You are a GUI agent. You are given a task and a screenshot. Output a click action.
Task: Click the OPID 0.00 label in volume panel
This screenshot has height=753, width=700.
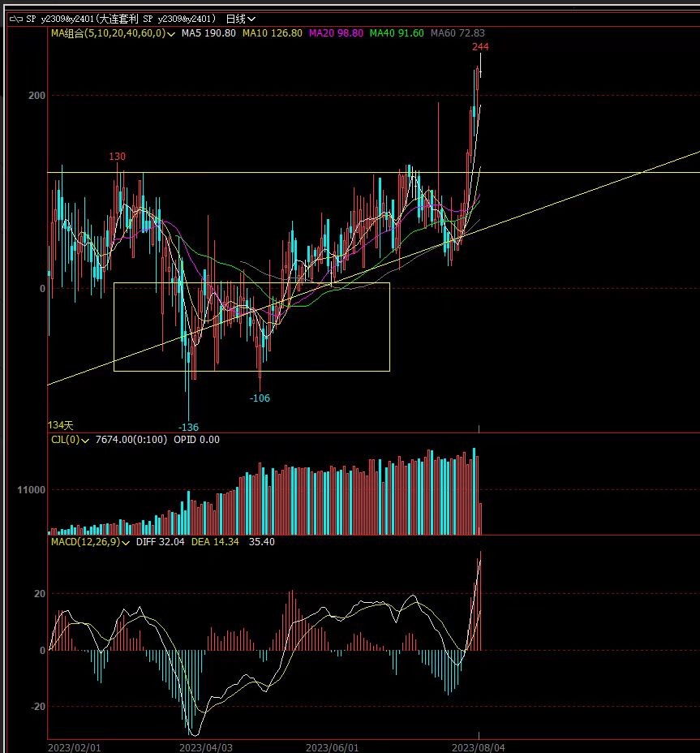(x=197, y=440)
